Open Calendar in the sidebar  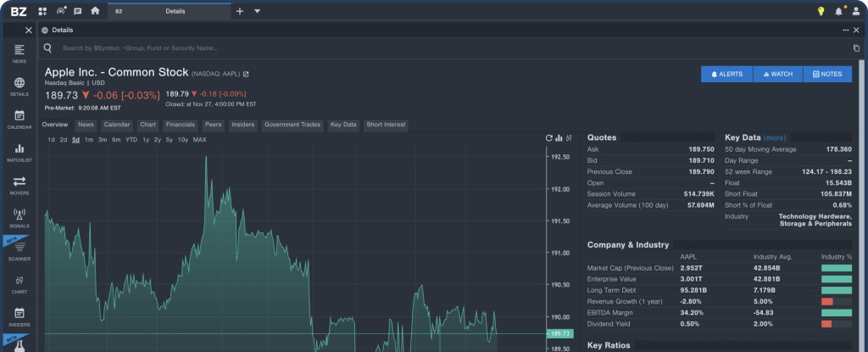[x=19, y=120]
